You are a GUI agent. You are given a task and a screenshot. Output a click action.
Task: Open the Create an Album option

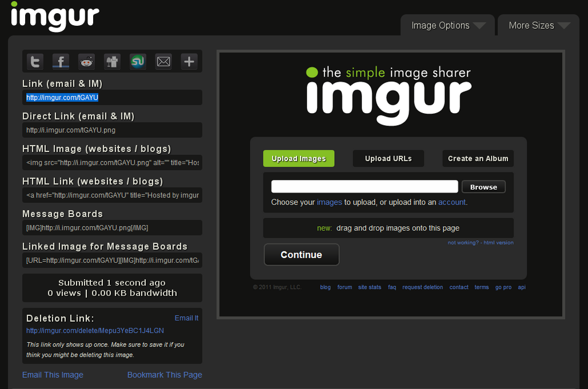[478, 158]
